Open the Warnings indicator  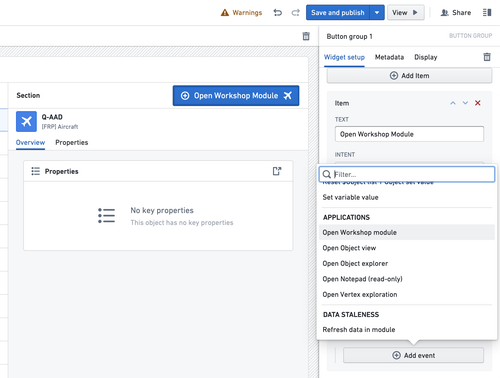tap(241, 13)
